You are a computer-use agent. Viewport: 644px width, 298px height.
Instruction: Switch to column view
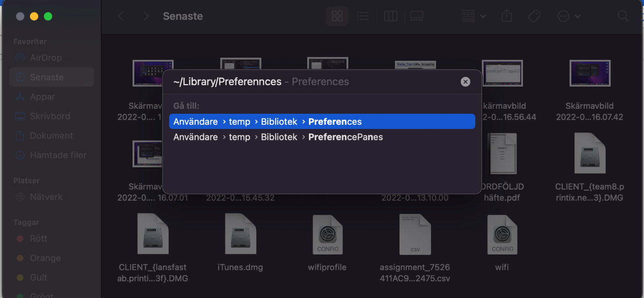[390, 16]
